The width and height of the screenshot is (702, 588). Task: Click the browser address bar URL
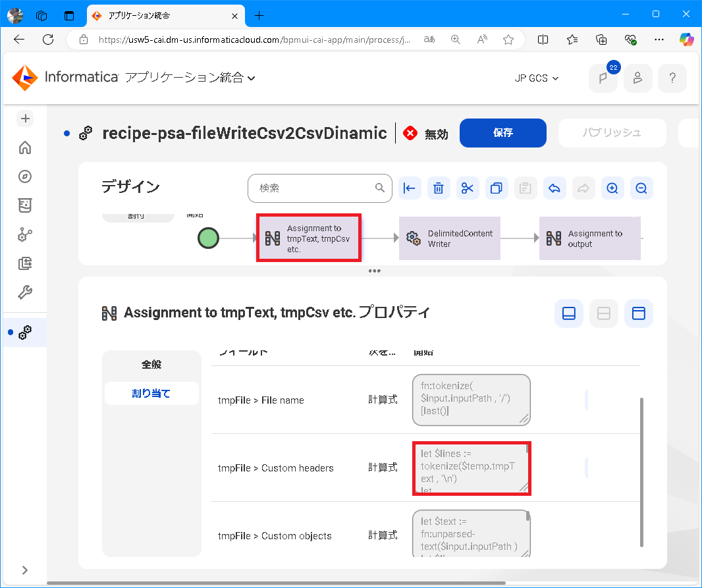[x=254, y=40]
